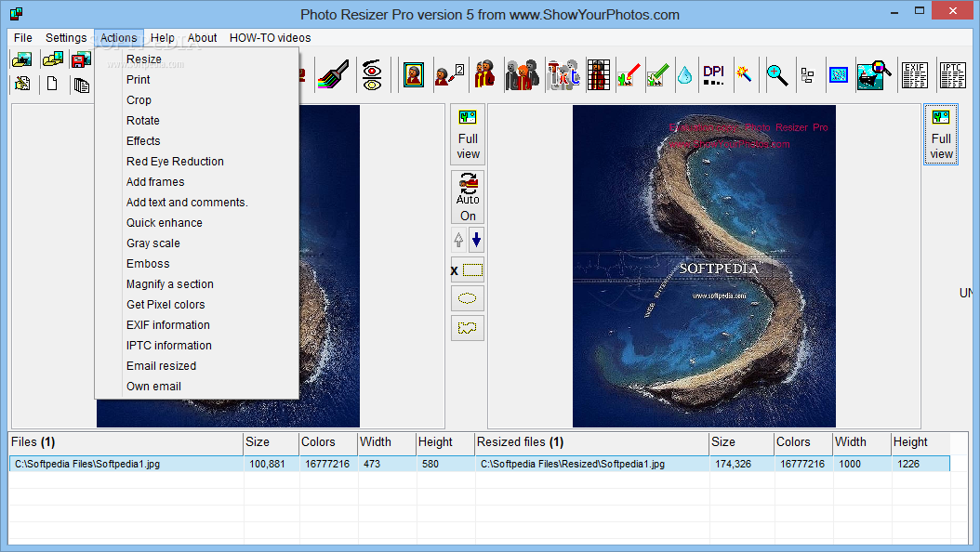Click the red pencil cactus icon

pyautogui.click(x=629, y=75)
